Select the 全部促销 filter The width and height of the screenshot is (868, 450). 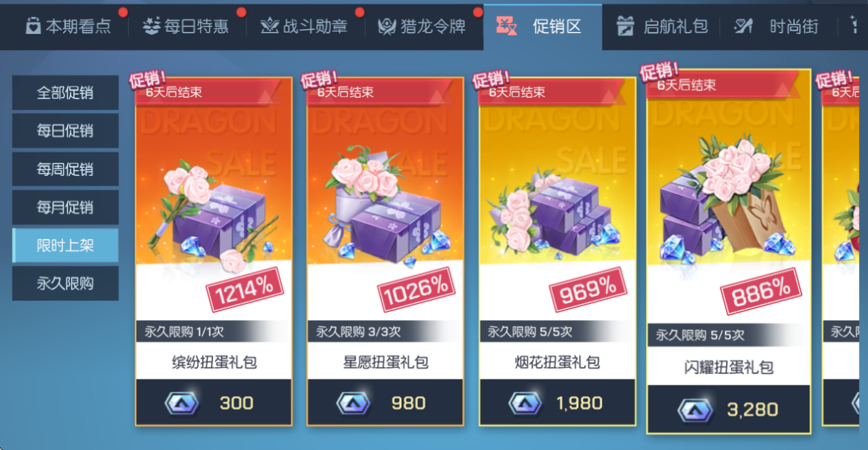point(65,93)
